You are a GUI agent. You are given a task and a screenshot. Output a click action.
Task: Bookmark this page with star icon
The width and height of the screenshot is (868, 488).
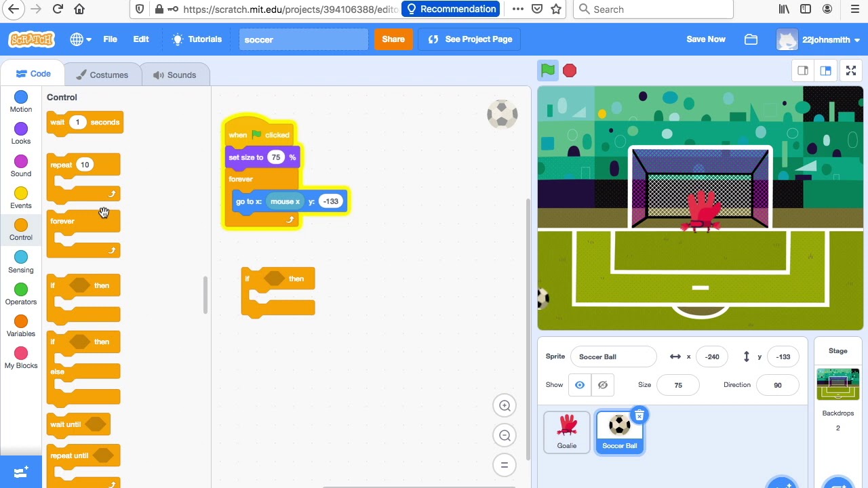pyautogui.click(x=556, y=9)
